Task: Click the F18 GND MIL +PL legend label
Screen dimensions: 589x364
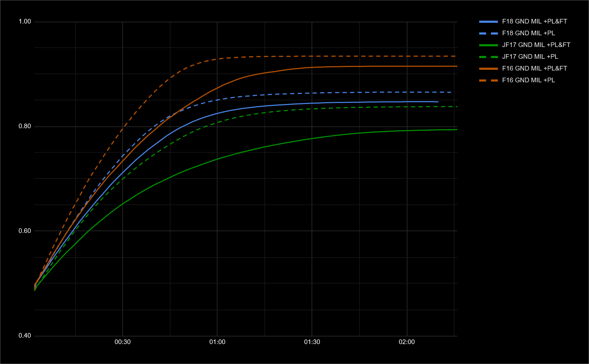Action: tap(528, 33)
